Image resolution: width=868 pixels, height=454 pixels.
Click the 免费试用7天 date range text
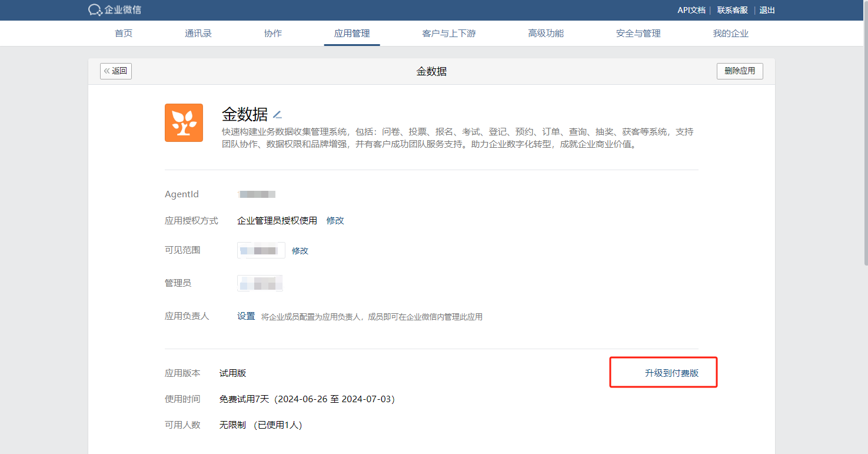307,399
